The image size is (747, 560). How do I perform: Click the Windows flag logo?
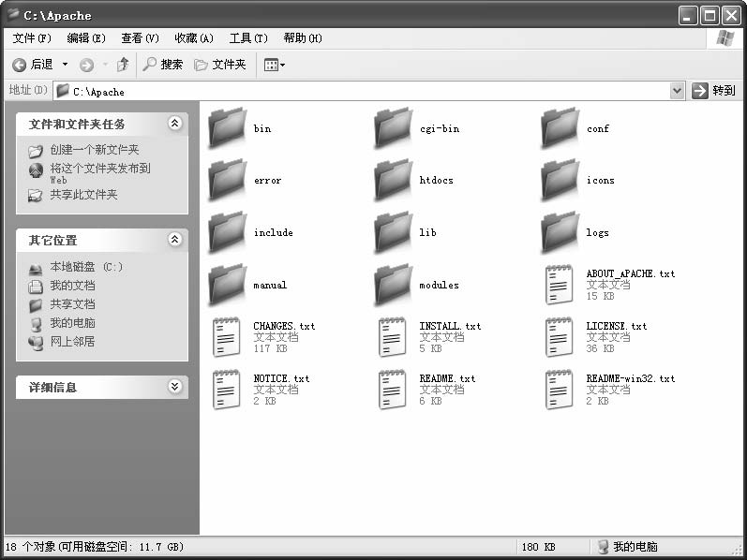point(725,38)
